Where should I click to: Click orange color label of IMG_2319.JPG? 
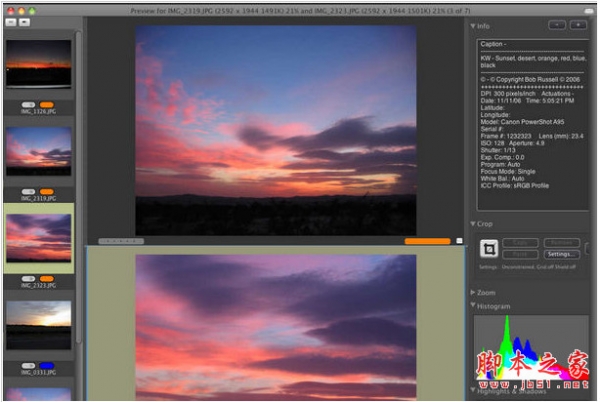[x=47, y=192]
